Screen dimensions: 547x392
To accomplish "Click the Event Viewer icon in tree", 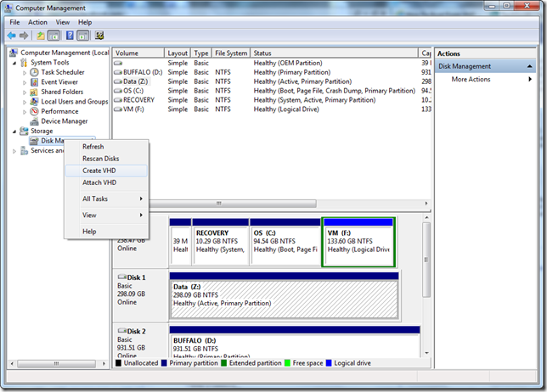I will (34, 82).
